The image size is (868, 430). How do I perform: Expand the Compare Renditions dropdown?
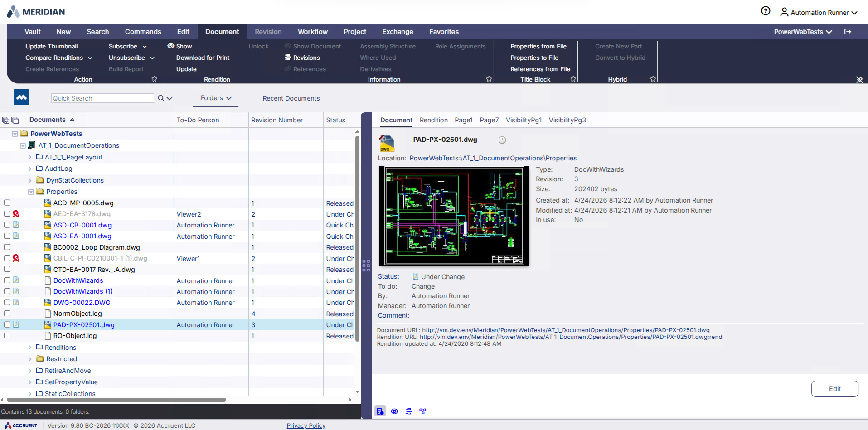pos(90,58)
